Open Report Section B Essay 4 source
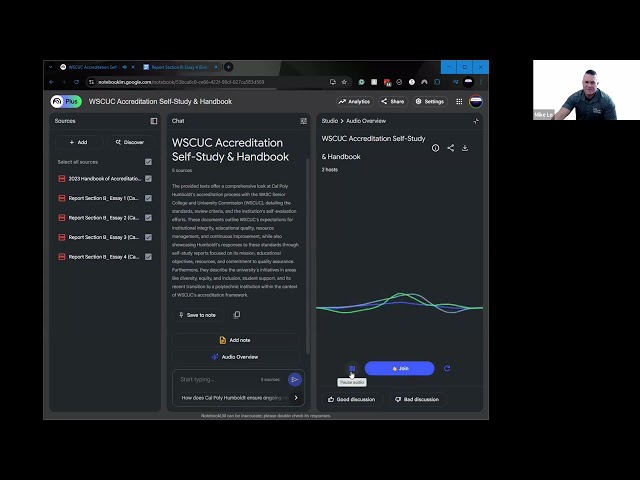Viewport: 640px width, 480px height. pos(104,257)
